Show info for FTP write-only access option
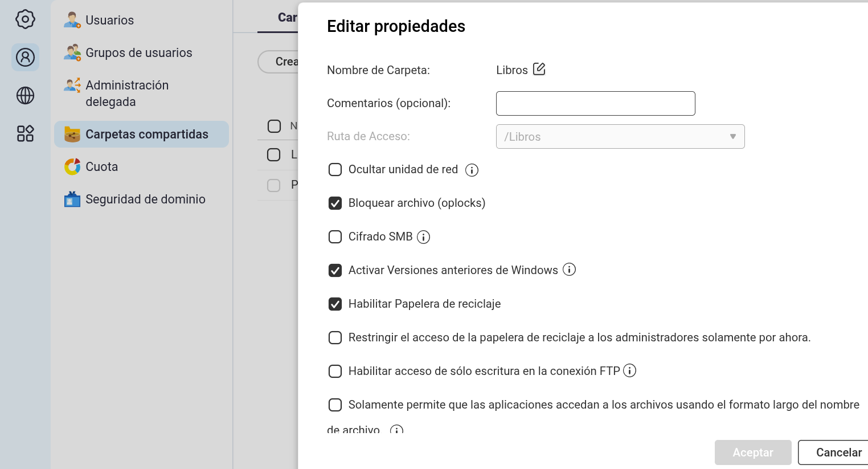 [x=629, y=371]
